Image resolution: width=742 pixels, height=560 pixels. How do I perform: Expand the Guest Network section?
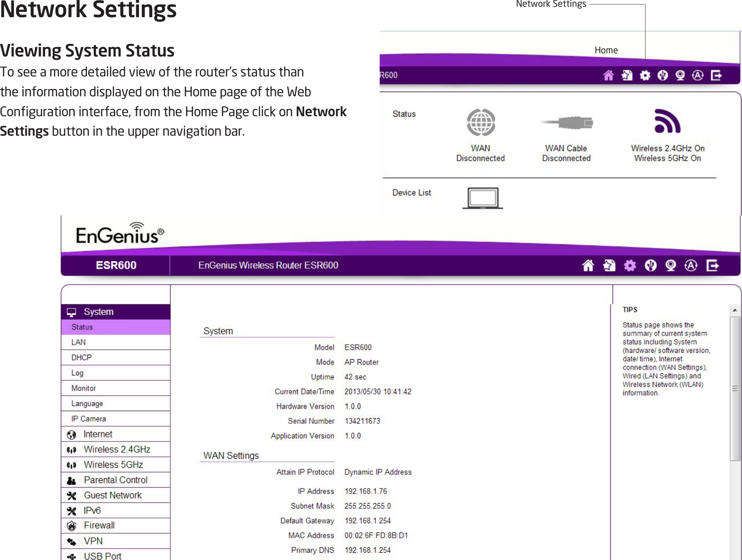[115, 495]
